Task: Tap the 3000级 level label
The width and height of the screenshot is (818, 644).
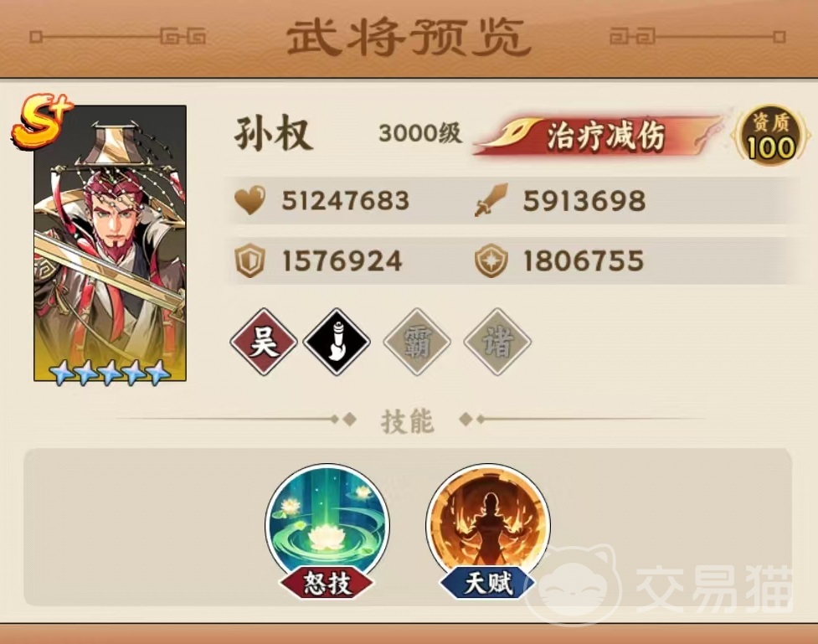Action: (x=420, y=134)
